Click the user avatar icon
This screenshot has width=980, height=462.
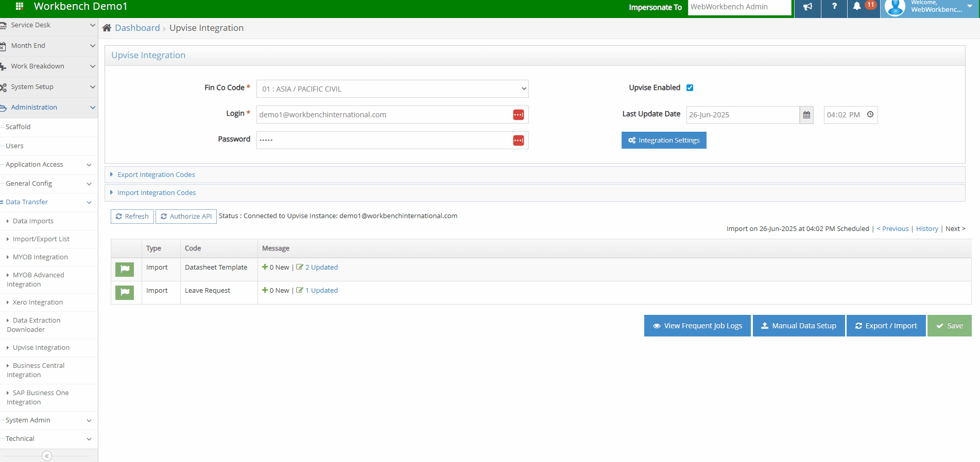tap(895, 7)
